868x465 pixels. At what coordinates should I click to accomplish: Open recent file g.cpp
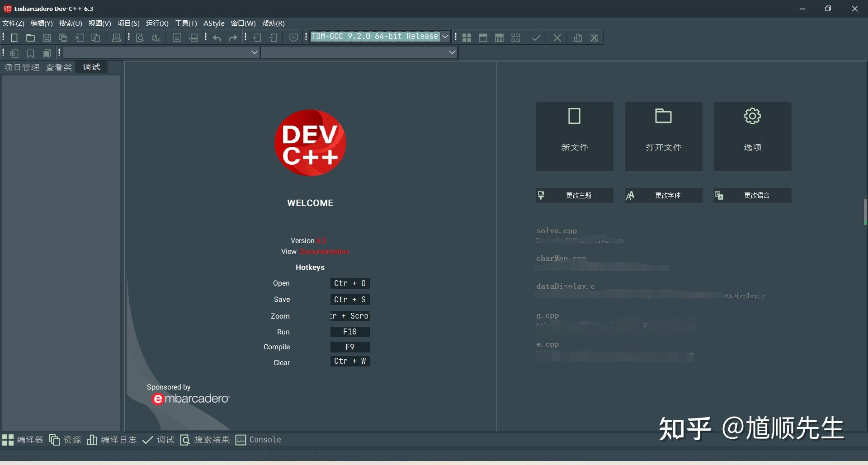click(547, 315)
